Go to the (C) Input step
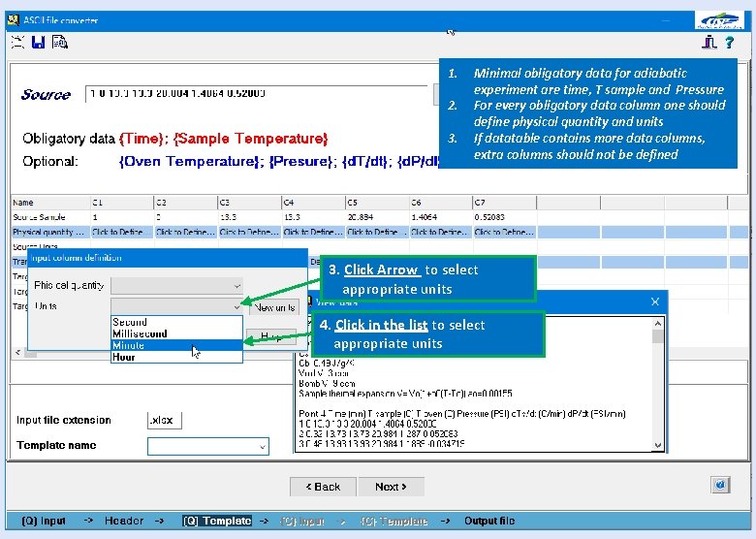This screenshot has width=756, height=539. tap(302, 521)
